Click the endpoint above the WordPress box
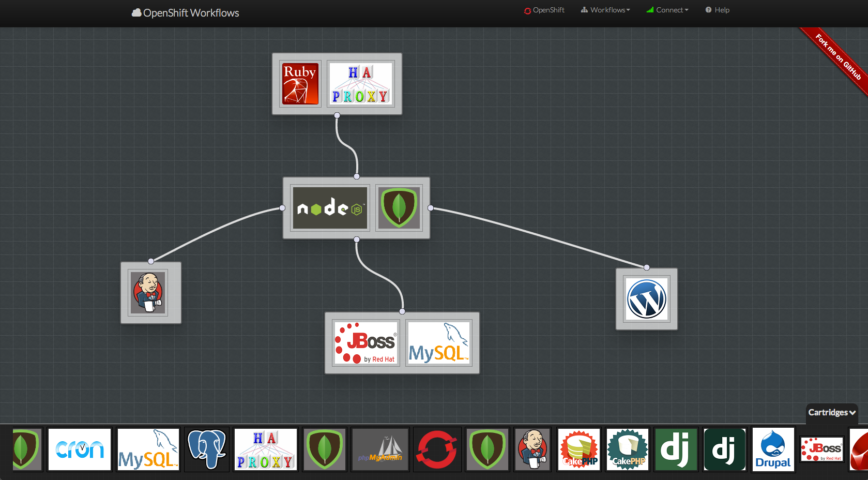 (x=647, y=267)
